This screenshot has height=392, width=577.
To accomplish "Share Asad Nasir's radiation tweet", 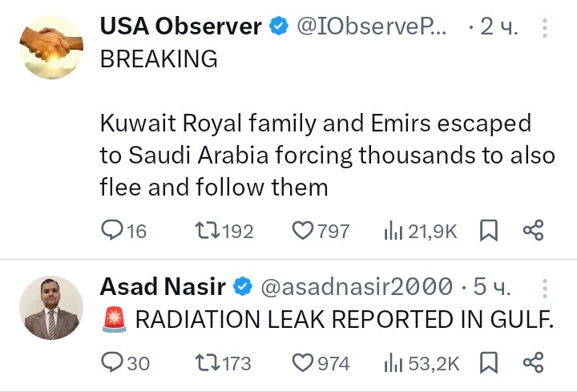I will (x=534, y=363).
